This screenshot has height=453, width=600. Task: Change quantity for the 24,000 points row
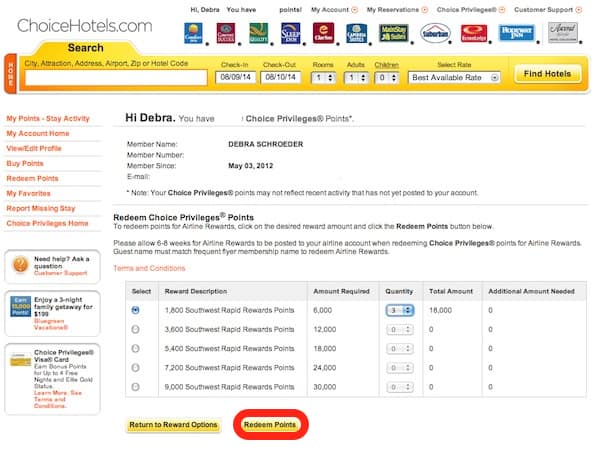[400, 368]
